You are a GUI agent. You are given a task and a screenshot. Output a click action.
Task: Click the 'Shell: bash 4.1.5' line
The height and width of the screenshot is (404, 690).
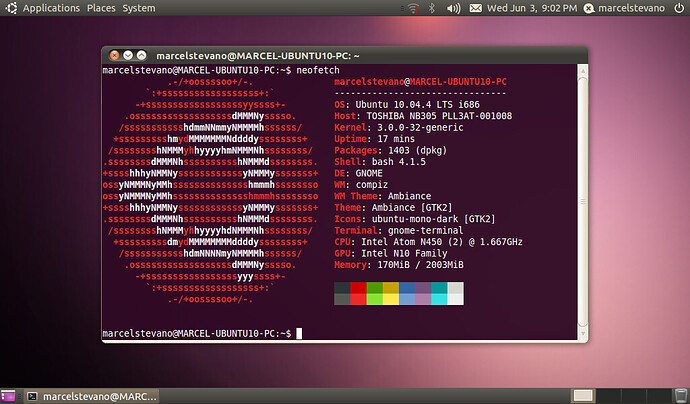(x=380, y=162)
